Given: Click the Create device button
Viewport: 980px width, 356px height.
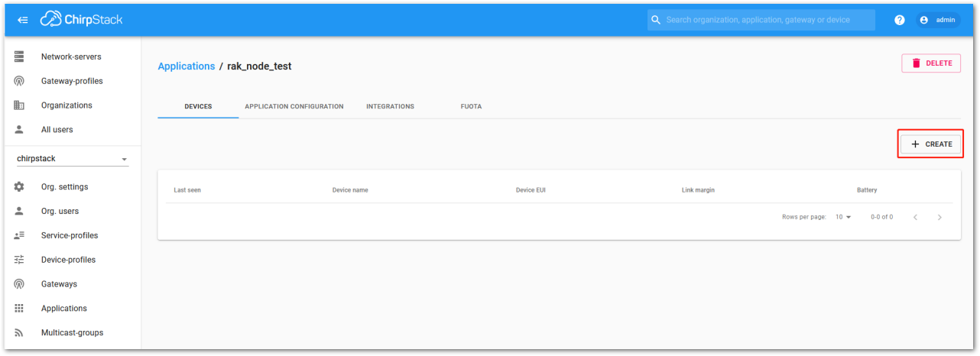Looking at the screenshot, I should [x=930, y=144].
